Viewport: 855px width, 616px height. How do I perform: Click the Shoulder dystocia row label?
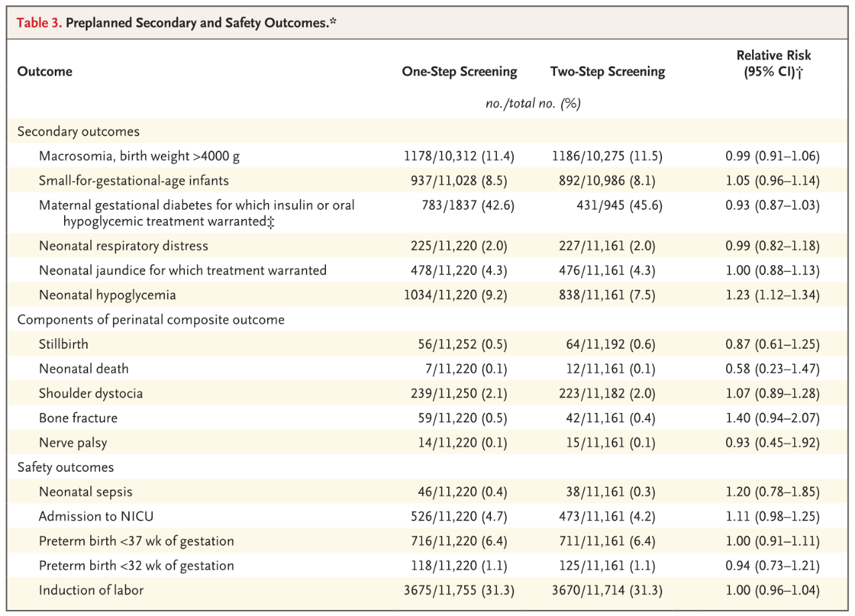tap(91, 394)
